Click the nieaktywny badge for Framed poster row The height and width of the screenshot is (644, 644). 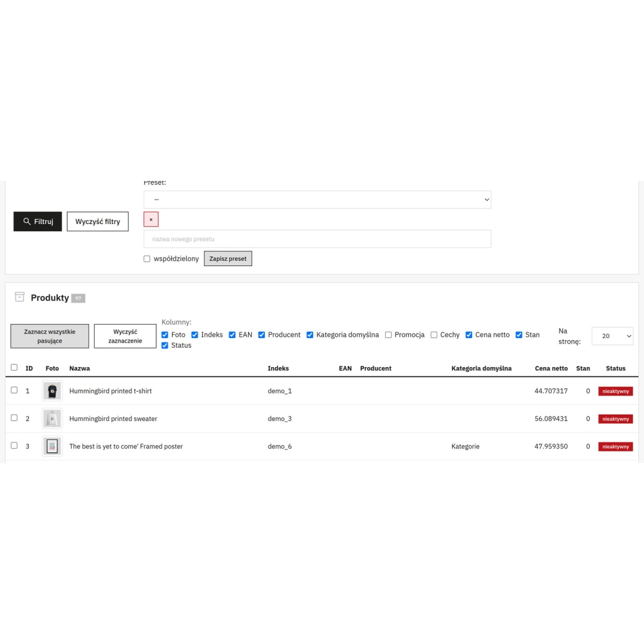(616, 446)
